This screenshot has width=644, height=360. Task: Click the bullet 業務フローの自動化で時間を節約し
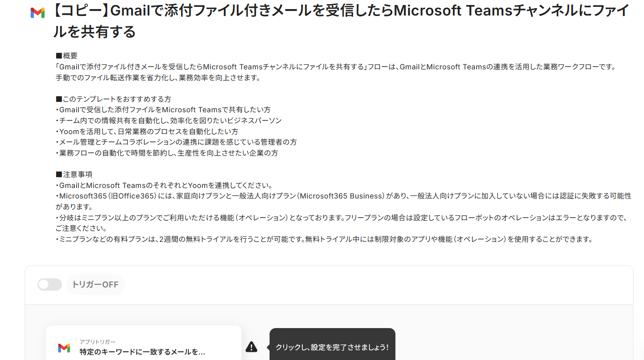click(x=167, y=153)
